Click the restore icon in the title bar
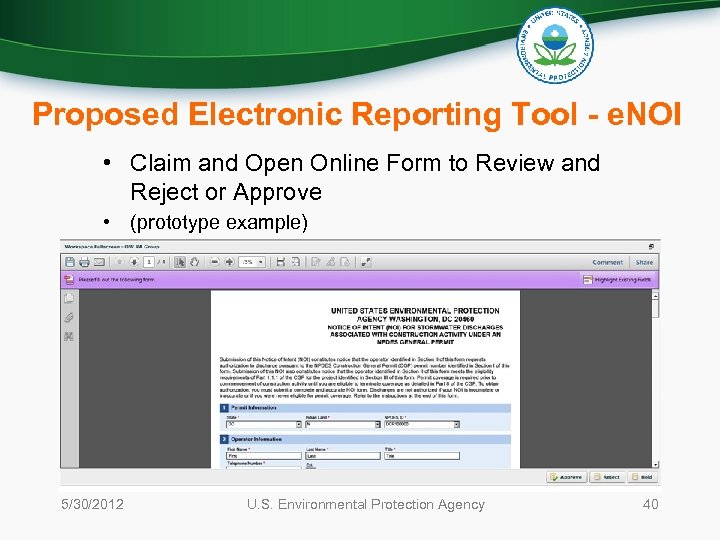720x540 pixels. pos(651,247)
